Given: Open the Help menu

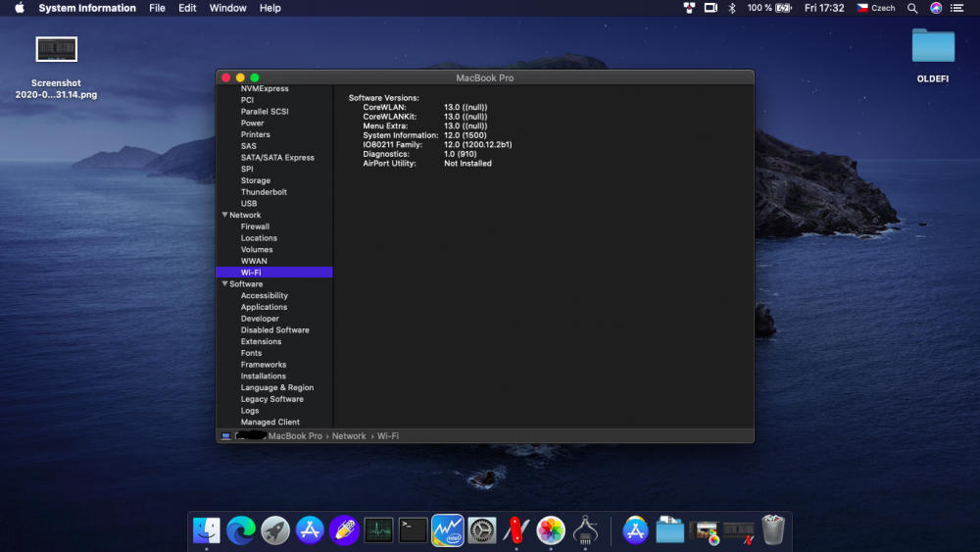Looking at the screenshot, I should tap(270, 8).
